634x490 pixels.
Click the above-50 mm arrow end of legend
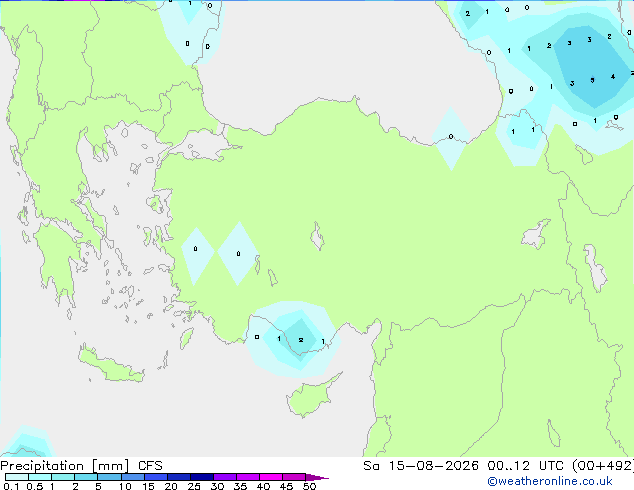pos(317,477)
